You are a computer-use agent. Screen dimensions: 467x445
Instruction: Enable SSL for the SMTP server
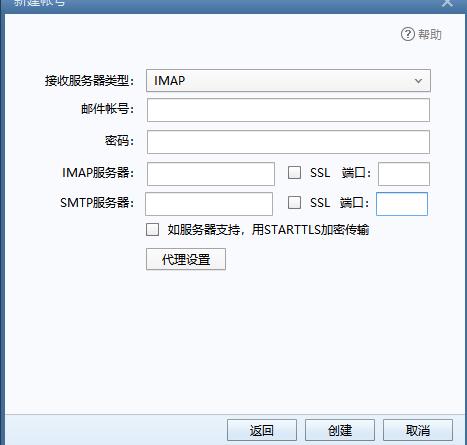coord(294,202)
